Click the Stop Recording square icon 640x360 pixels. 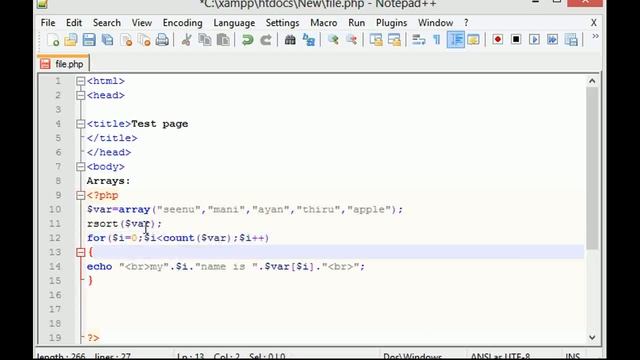click(516, 40)
